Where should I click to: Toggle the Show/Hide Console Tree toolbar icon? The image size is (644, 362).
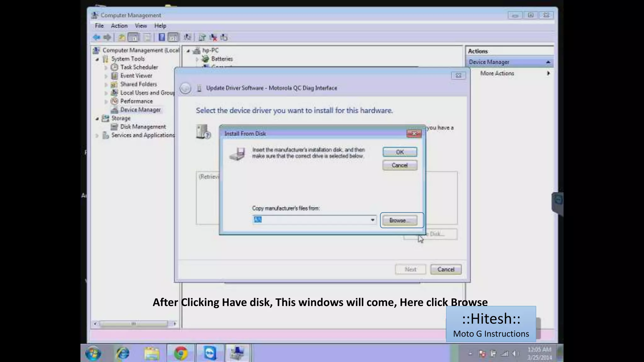pyautogui.click(x=133, y=37)
